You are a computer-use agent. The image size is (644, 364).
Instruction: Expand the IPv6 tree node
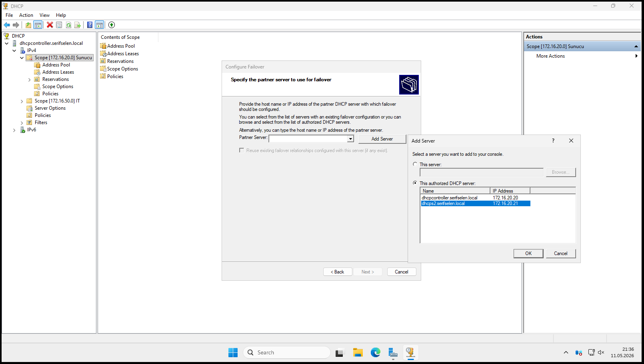(x=14, y=130)
